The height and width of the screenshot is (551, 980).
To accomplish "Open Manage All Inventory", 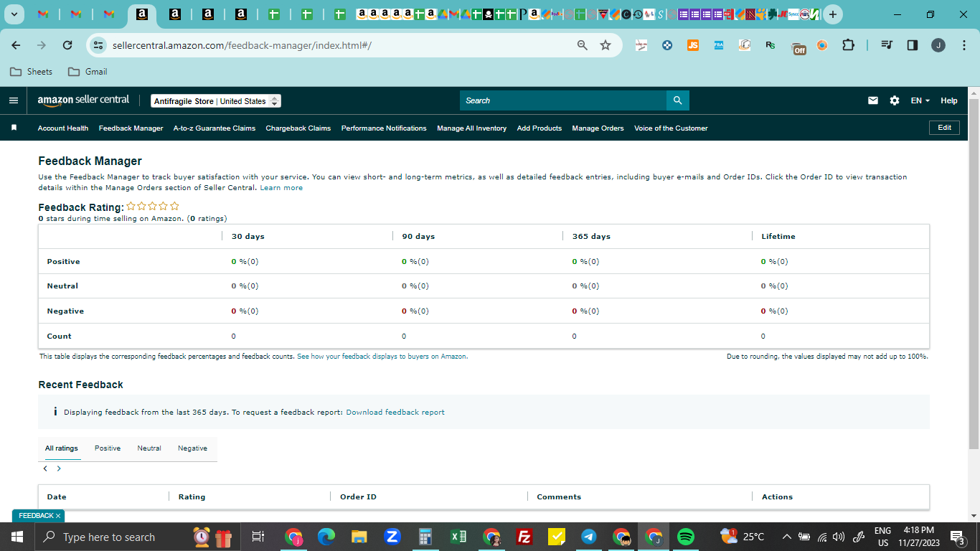I will (472, 128).
